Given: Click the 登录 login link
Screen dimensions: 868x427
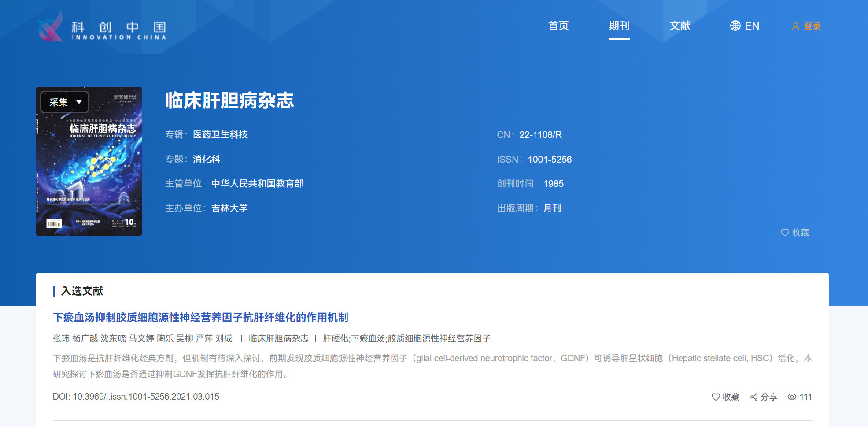Looking at the screenshot, I should pos(812,26).
